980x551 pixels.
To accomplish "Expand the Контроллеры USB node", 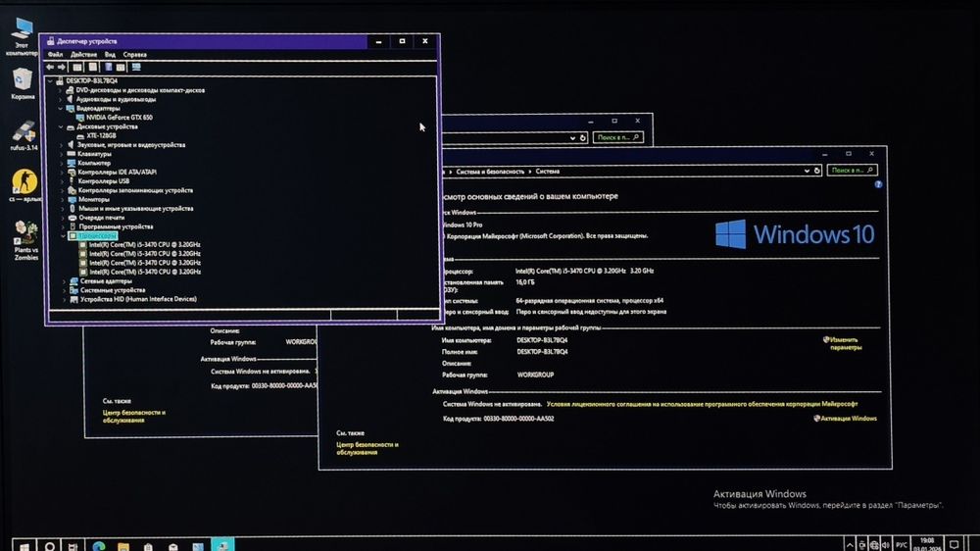I will tap(62, 181).
